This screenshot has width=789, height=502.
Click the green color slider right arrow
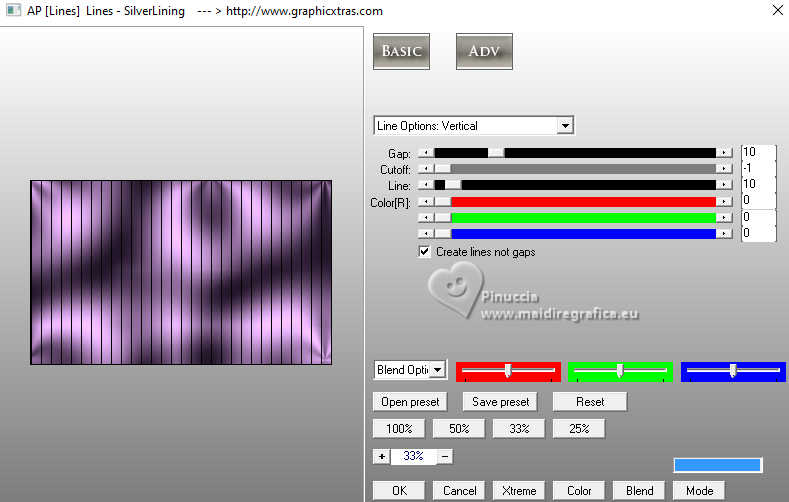[724, 218]
